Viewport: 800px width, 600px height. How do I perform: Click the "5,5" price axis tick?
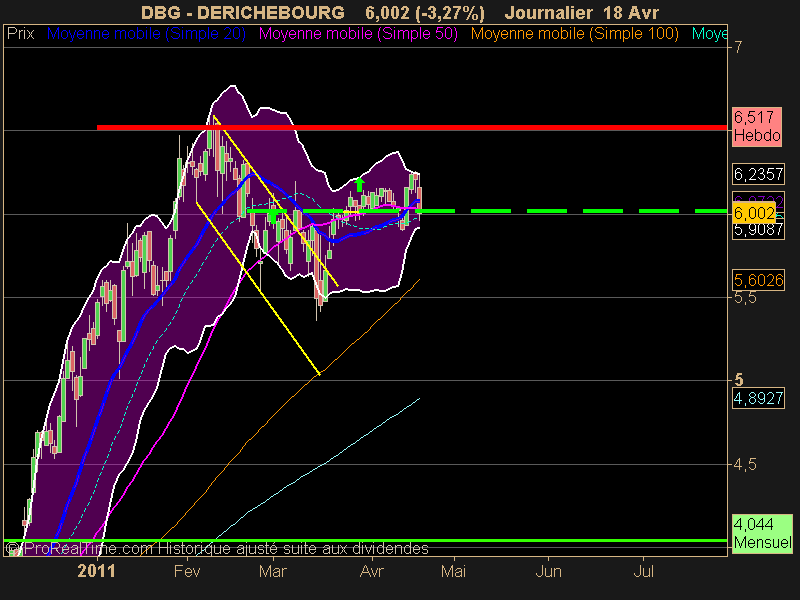pyautogui.click(x=745, y=297)
